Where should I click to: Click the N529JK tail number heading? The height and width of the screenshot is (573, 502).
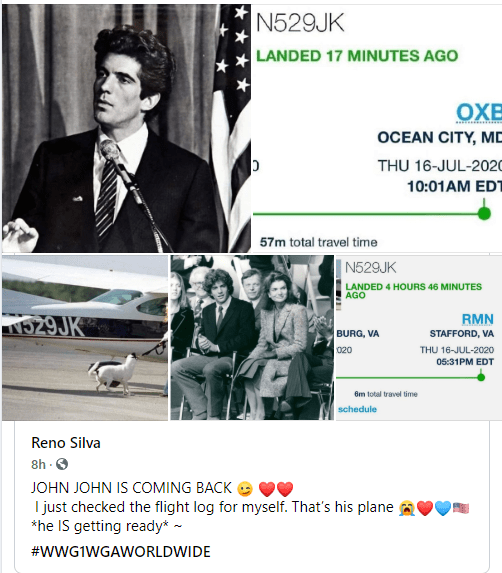(300, 23)
